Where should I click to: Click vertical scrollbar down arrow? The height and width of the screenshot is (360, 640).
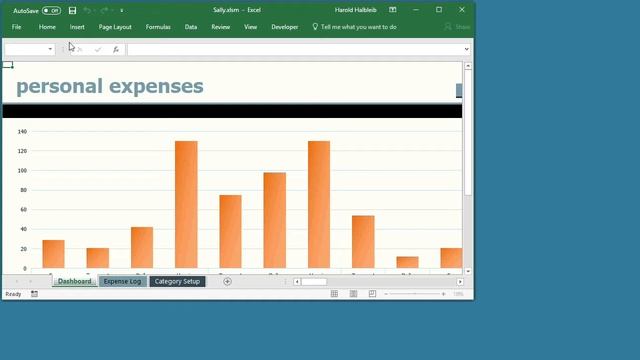[x=468, y=271]
